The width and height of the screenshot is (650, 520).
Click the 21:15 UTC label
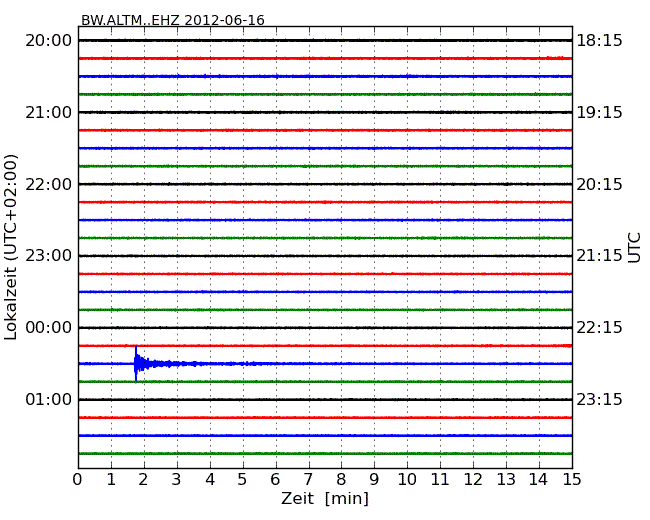599,255
